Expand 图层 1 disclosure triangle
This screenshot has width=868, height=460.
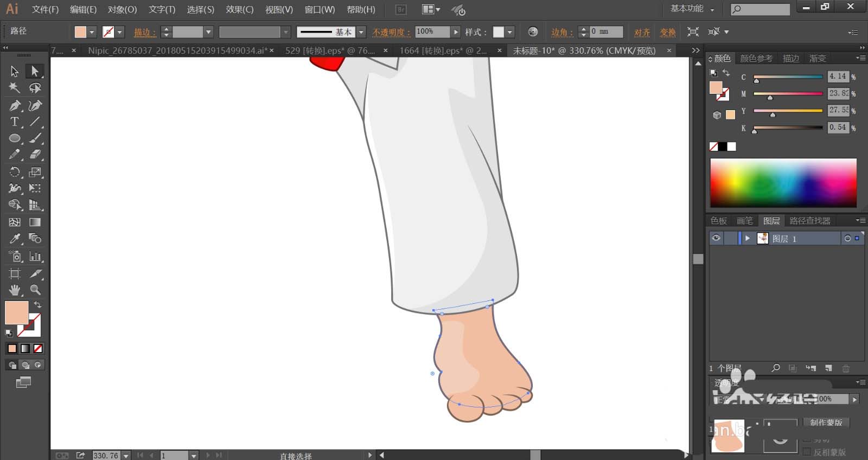(748, 238)
